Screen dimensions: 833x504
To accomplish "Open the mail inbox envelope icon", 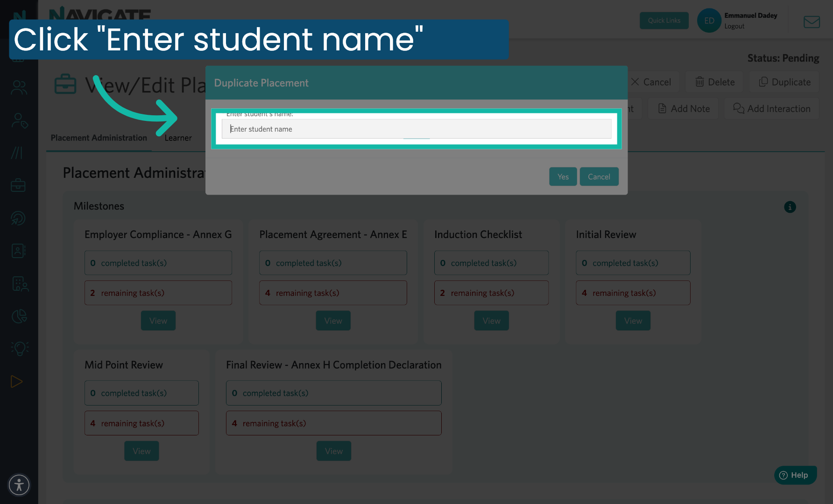I will 812,21.
